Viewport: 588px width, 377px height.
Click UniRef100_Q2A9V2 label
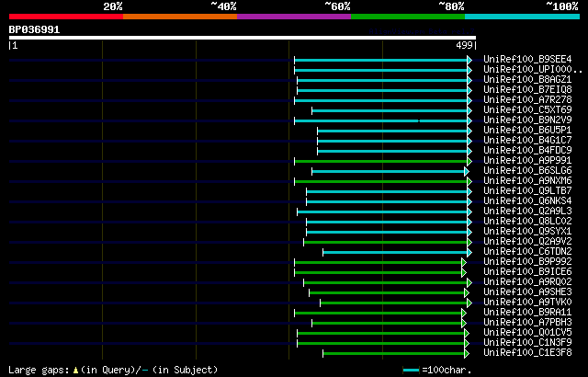(x=527, y=242)
